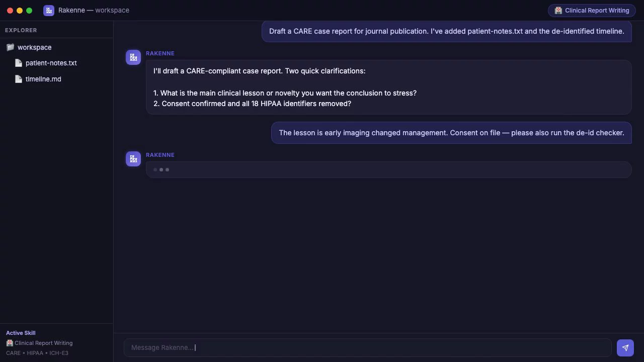Open the Clinical Report Writing skill badge
The height and width of the screenshot is (362, 644).
(x=592, y=10)
